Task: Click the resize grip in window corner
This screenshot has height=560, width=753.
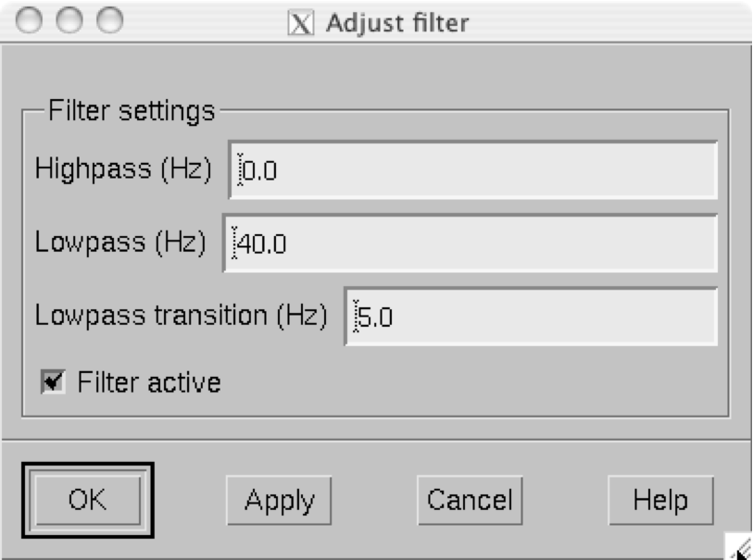Action: tap(739, 547)
